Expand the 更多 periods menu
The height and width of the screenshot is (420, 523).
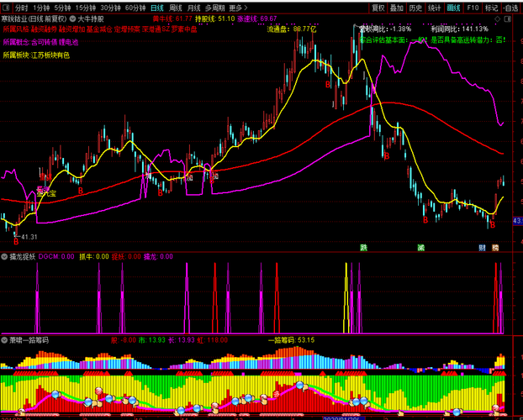click(238, 8)
